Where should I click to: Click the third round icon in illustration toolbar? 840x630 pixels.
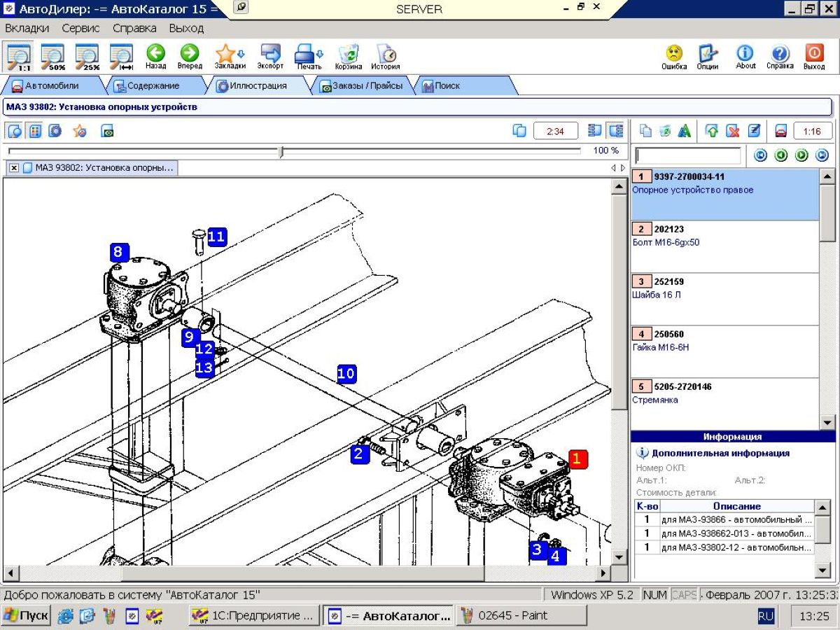tap(55, 131)
